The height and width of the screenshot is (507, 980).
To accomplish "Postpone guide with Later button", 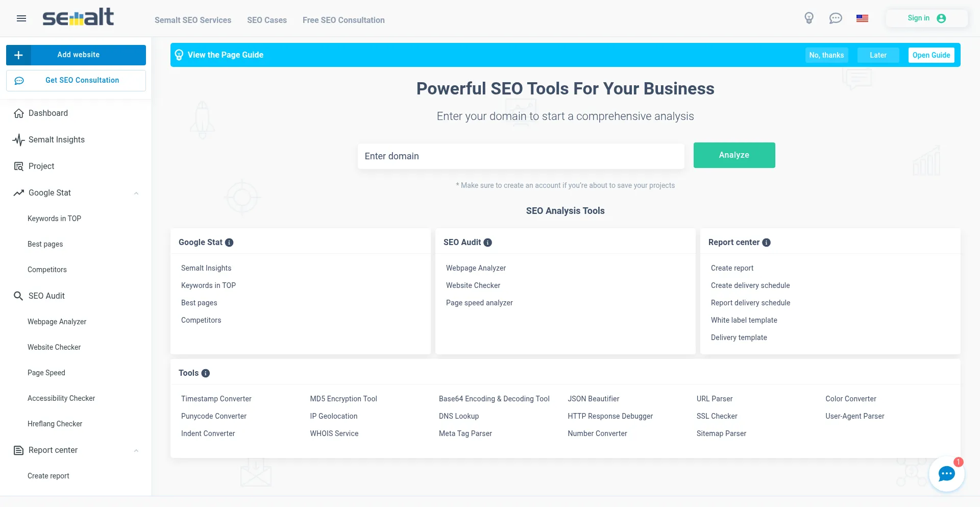I will [878, 55].
